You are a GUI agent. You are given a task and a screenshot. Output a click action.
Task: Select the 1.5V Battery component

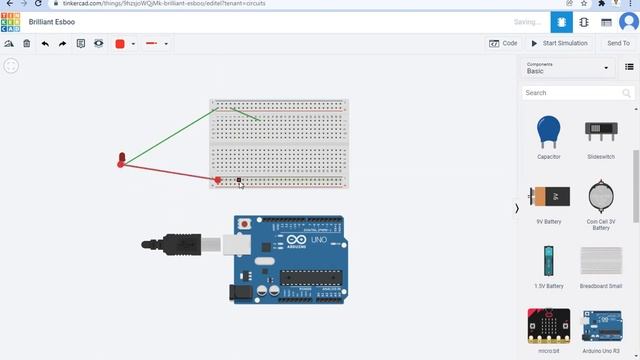tap(549, 267)
